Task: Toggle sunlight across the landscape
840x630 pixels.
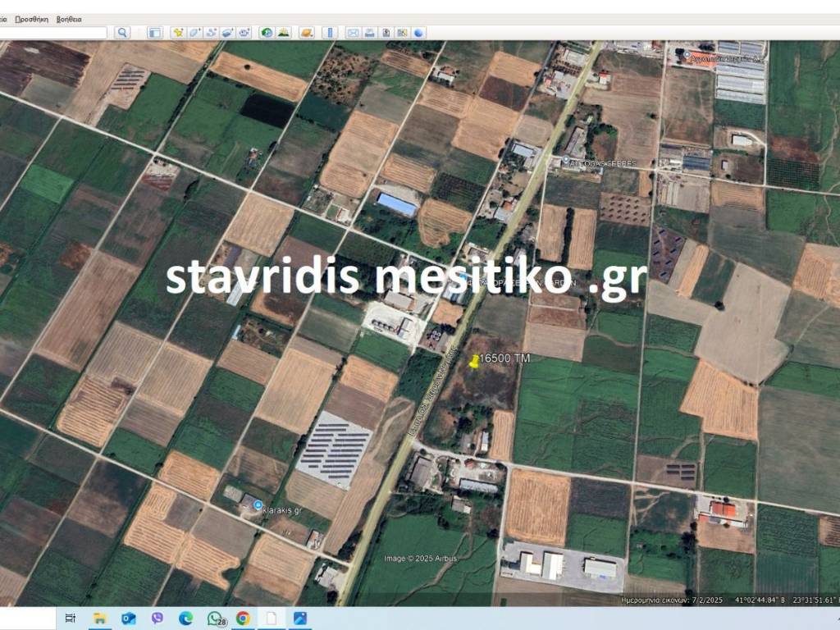Action: pos(283,33)
